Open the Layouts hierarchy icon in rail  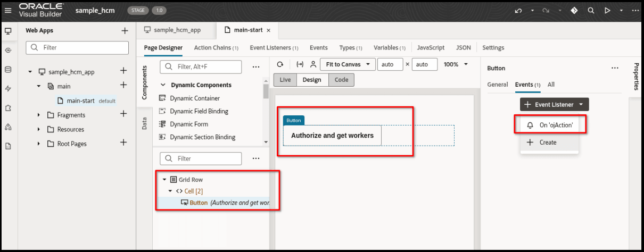8,127
